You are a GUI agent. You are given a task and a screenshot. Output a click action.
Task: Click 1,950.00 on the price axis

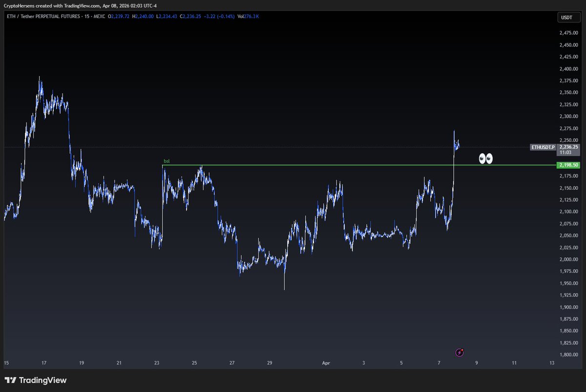(568, 283)
